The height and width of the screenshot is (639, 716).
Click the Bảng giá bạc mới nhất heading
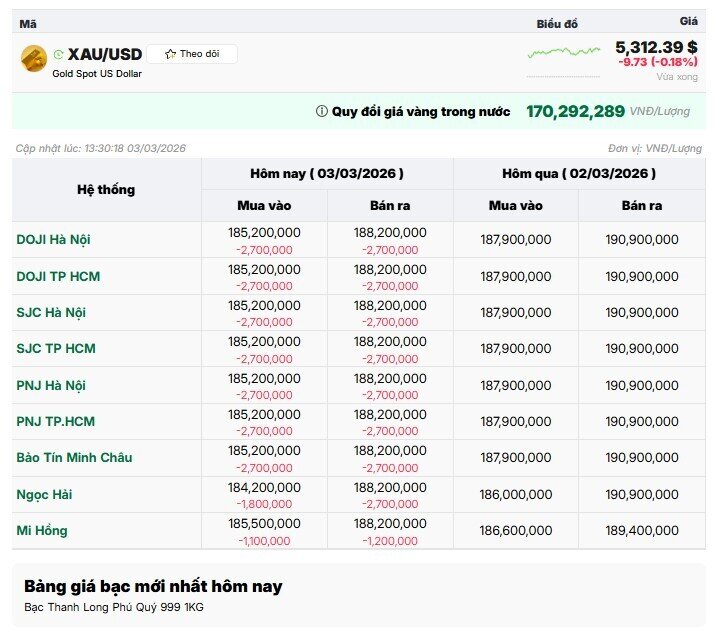coord(153,586)
